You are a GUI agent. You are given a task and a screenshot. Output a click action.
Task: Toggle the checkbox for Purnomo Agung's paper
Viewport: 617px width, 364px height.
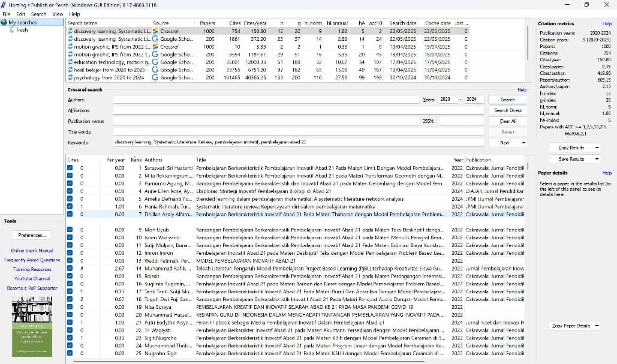(x=70, y=183)
